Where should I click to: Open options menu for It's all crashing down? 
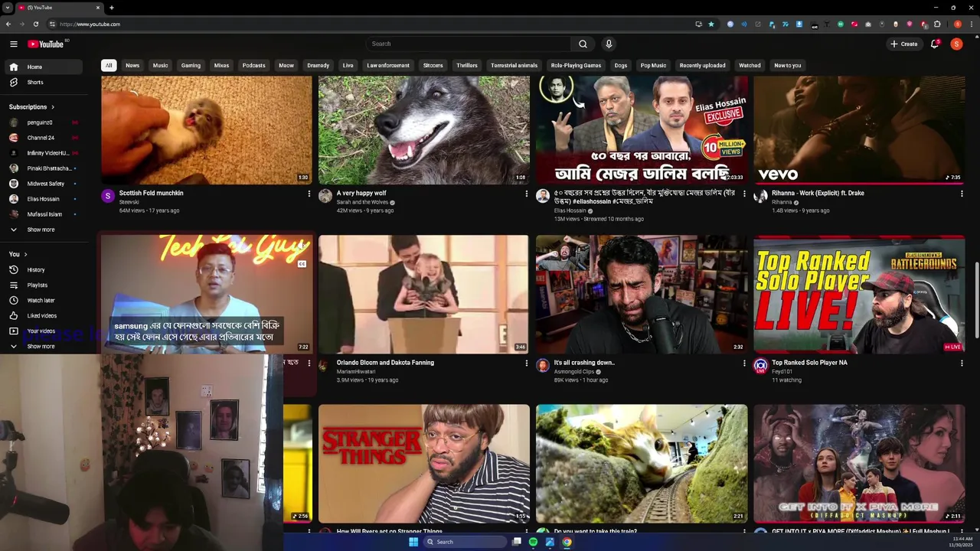tap(744, 363)
